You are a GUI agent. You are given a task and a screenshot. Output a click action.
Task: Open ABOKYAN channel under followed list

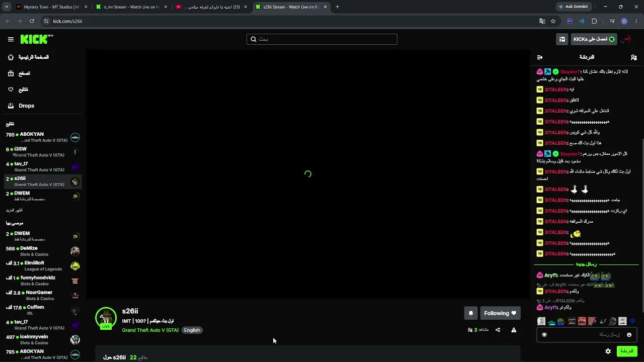pos(43,137)
